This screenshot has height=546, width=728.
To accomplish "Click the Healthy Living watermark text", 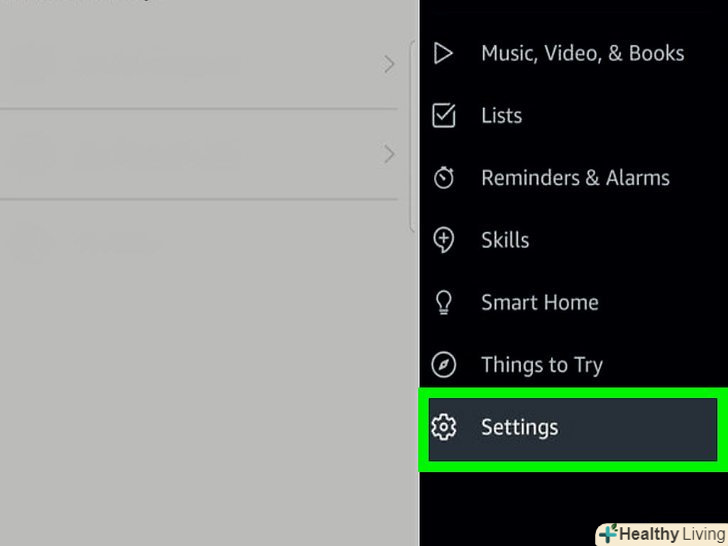I will pyautogui.click(x=672, y=534).
